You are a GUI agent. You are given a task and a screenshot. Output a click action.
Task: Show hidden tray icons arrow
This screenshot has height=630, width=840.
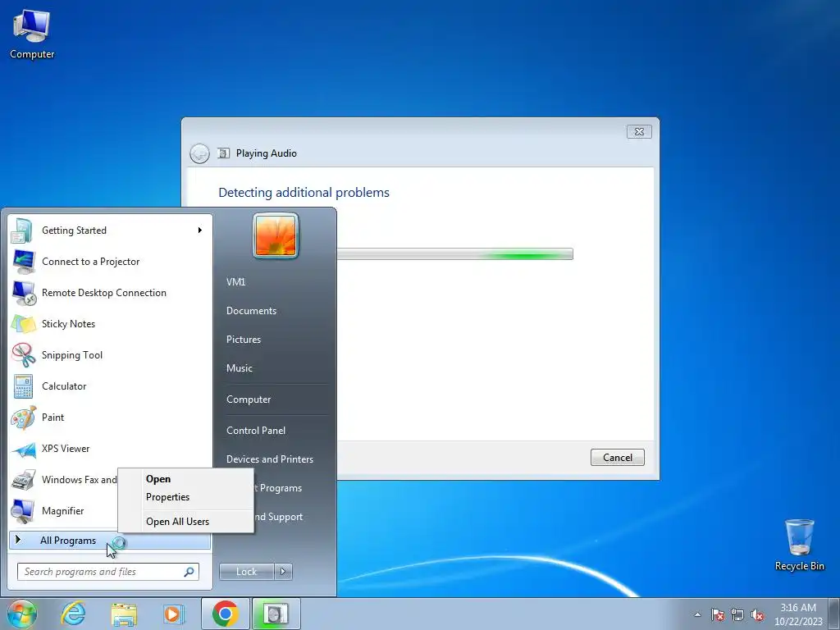point(697,614)
